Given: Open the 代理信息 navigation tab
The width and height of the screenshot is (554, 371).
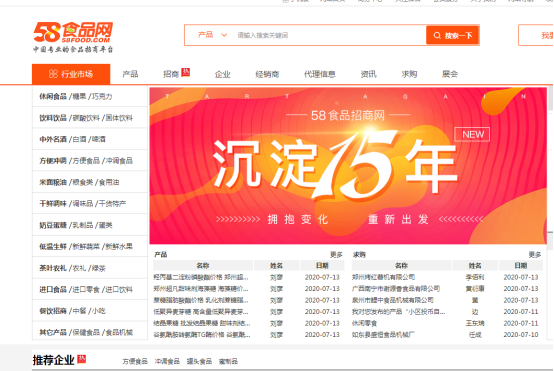Looking at the screenshot, I should point(320,74).
